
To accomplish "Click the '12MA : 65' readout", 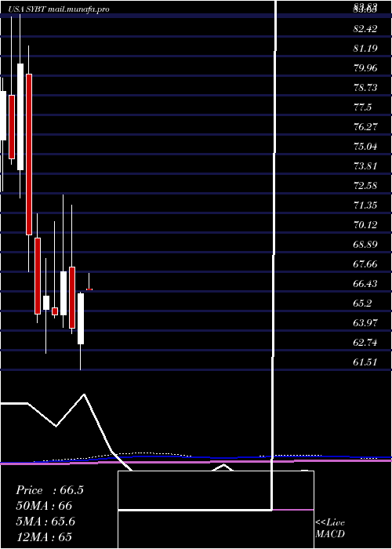I will pyautogui.click(x=44, y=536).
